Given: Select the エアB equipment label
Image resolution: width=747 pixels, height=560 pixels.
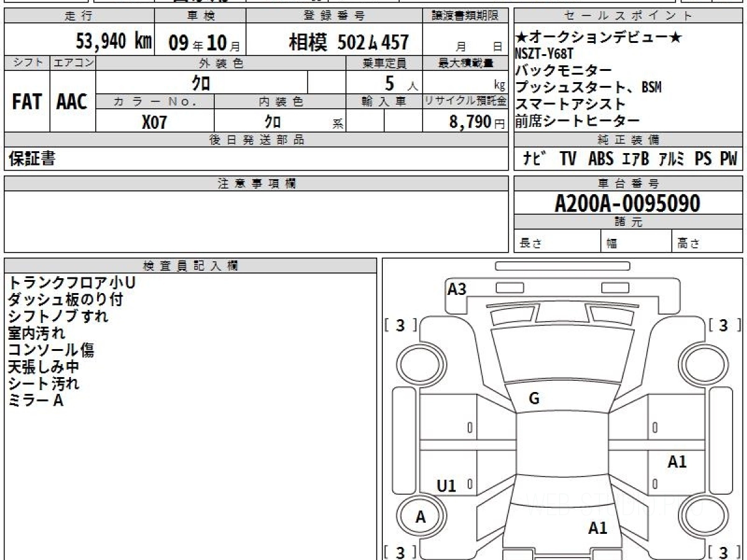Looking at the screenshot, I should pos(636,159).
